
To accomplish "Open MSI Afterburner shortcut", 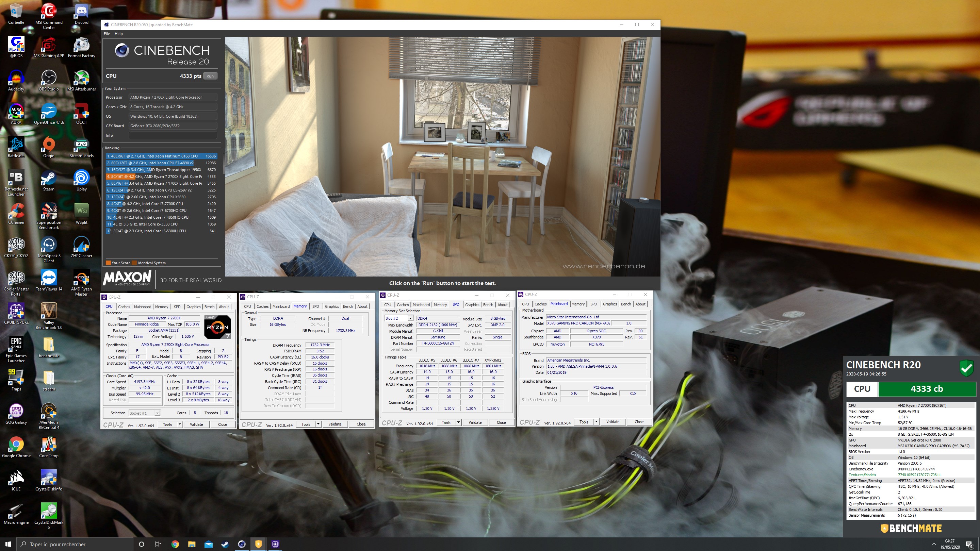I will click(x=81, y=81).
